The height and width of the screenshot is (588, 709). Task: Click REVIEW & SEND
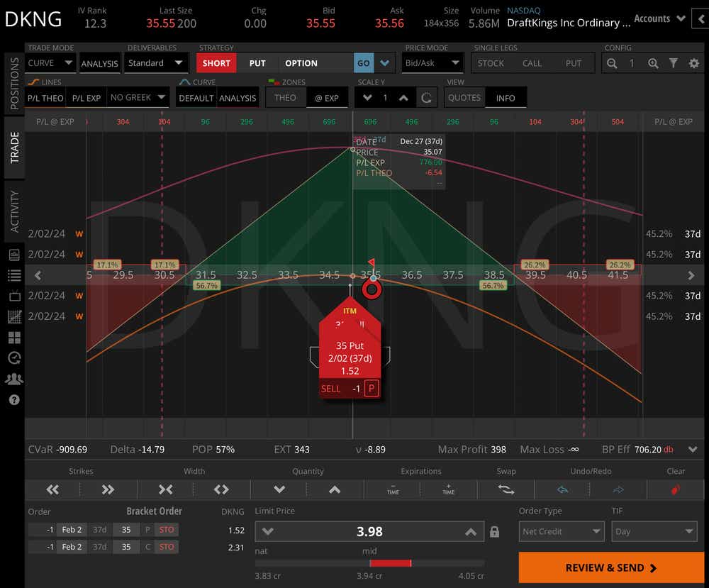[611, 567]
